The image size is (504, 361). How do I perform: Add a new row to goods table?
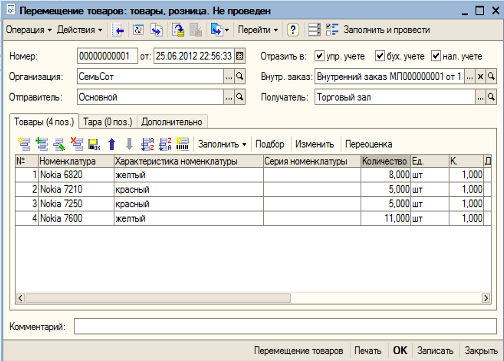pyautogui.click(x=24, y=144)
